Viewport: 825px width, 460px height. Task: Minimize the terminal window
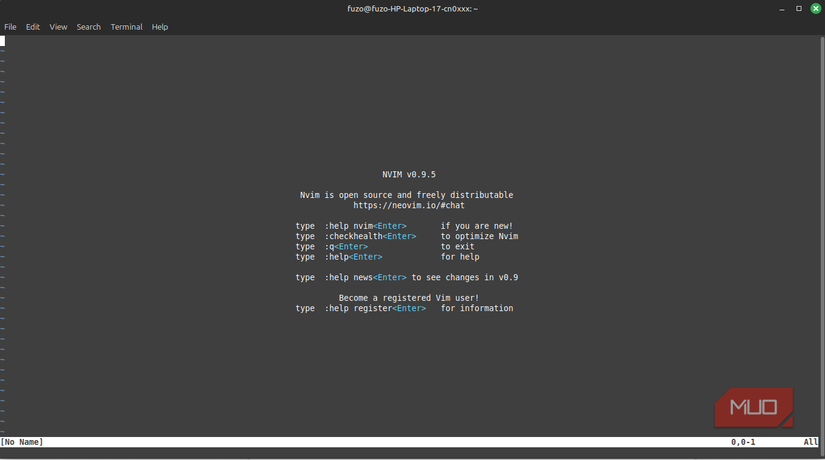coord(782,9)
